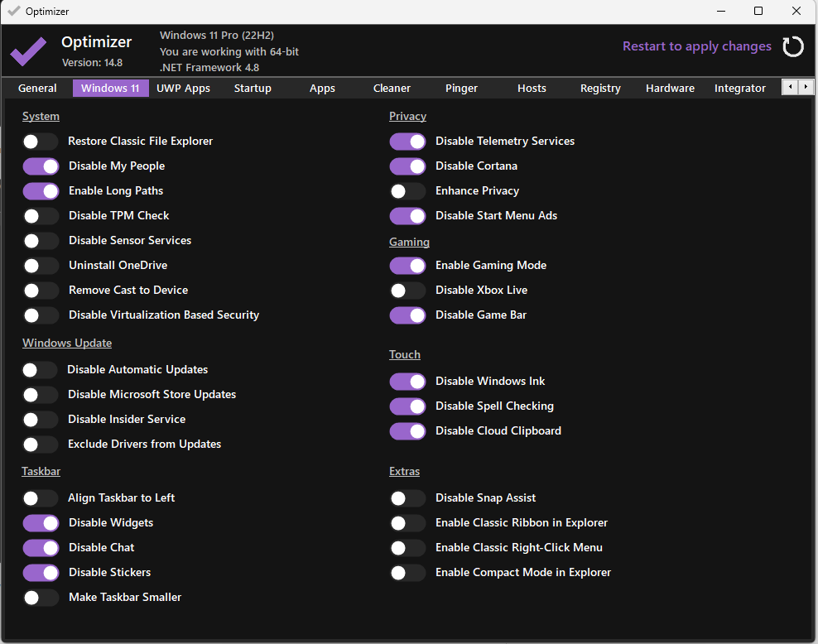Switch to the UWP Apps tab
The width and height of the screenshot is (818, 644).
click(183, 89)
